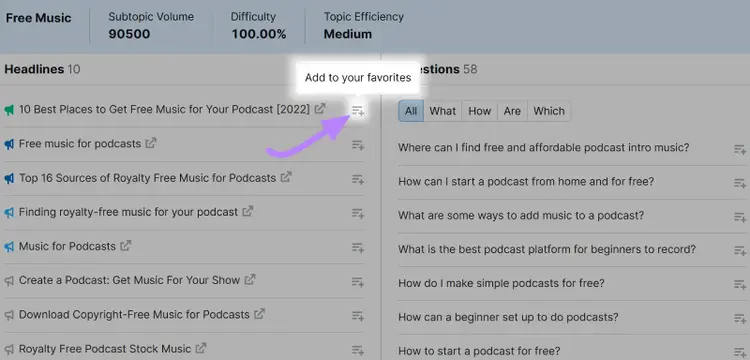Image resolution: width=750 pixels, height=360 pixels.
Task: Click gray megaphone icon beside 'Royalty Free Podcast Stock Music'
Action: pyautogui.click(x=9, y=349)
